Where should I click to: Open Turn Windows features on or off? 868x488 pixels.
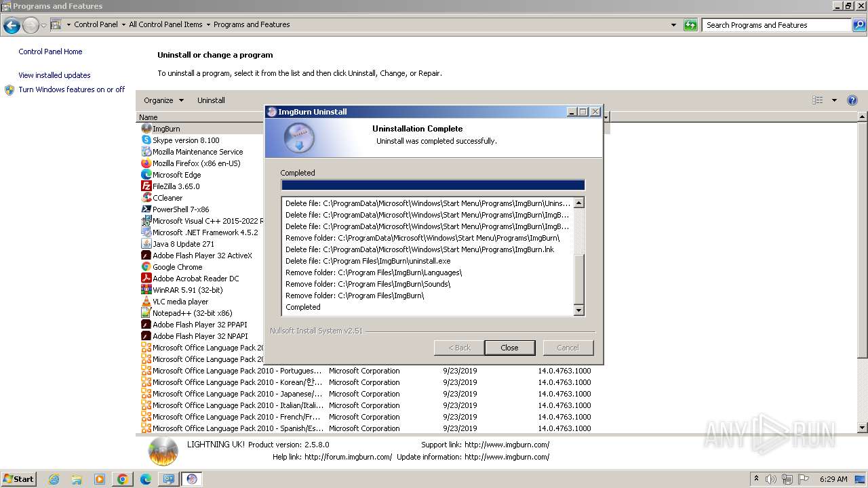(71, 89)
